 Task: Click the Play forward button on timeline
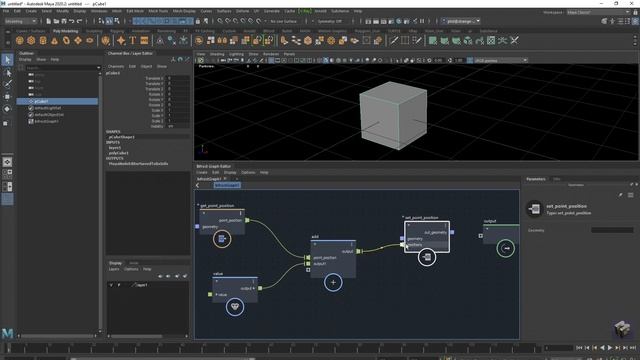point(610,348)
